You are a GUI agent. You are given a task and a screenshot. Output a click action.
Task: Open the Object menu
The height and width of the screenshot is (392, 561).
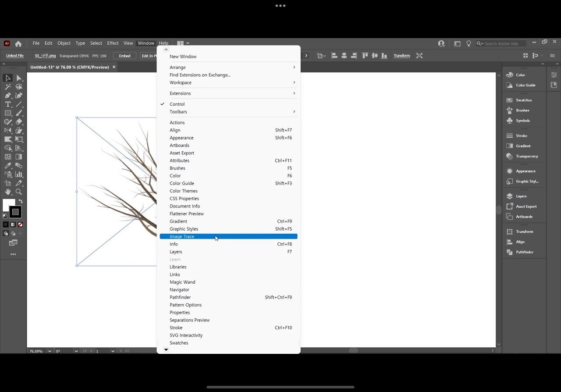pos(64,43)
